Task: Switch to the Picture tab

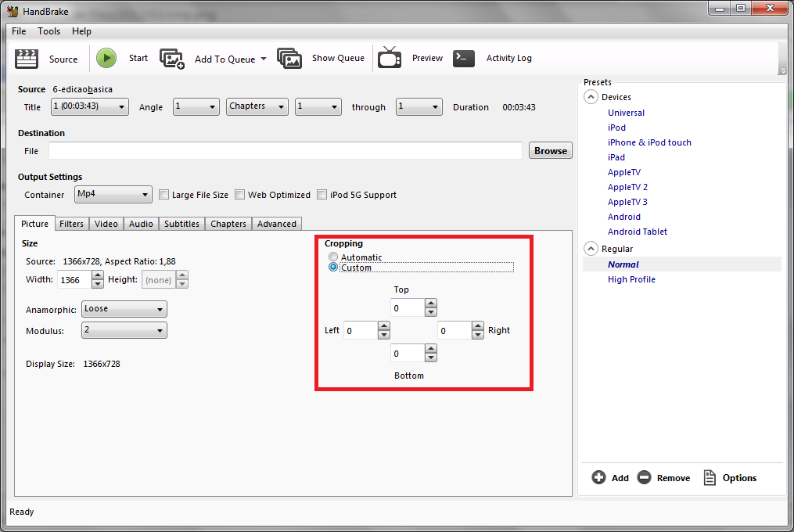Action: (x=34, y=224)
